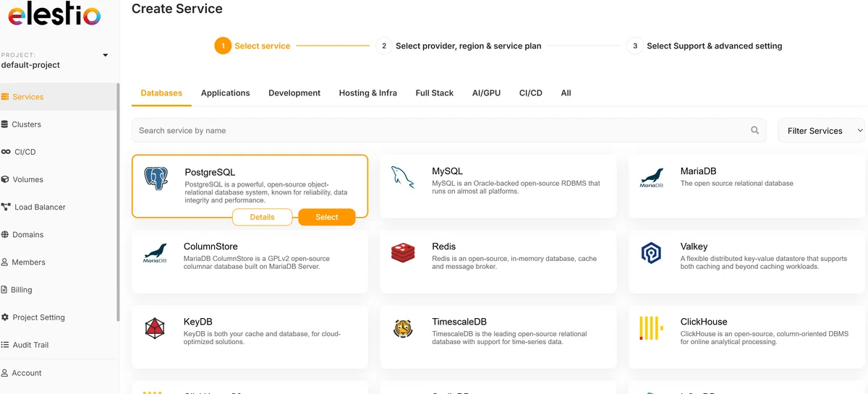Click the Valkey card title
Screen dimensions: 868x394
[x=694, y=247]
